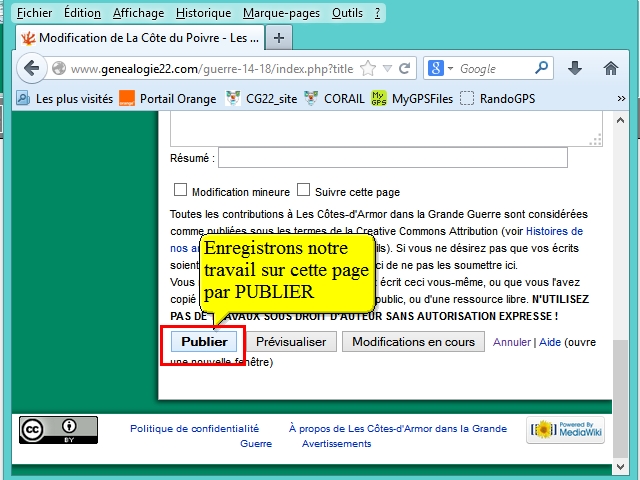Bookmark page with the star icon

coord(368,68)
